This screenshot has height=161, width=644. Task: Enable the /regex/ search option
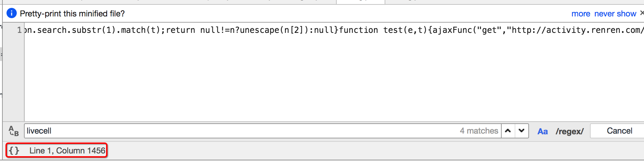click(x=569, y=131)
